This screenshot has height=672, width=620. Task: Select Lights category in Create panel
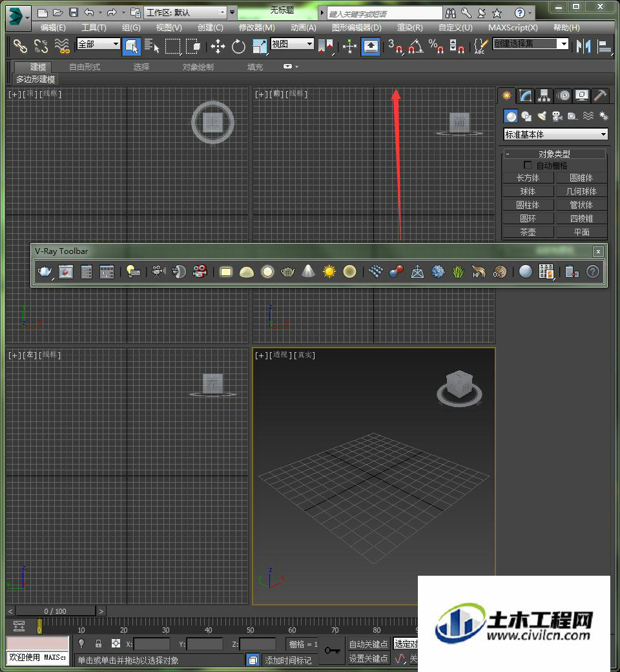point(542,116)
